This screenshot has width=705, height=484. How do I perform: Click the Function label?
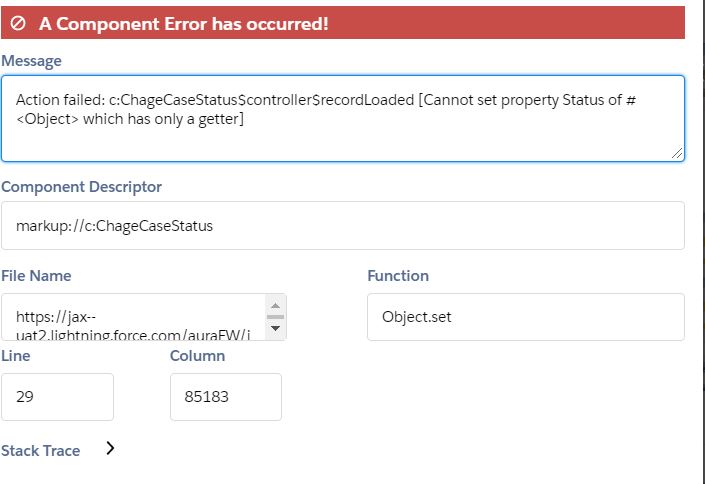tap(398, 276)
